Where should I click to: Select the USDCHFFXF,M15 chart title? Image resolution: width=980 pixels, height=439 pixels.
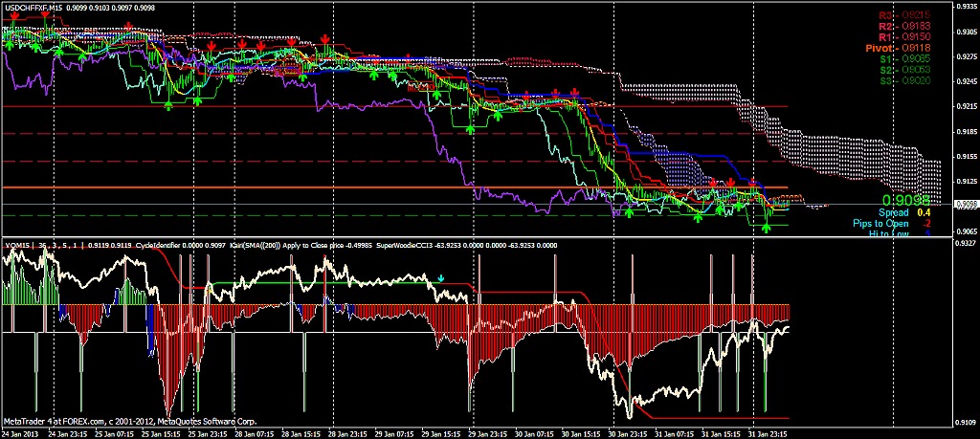[31, 7]
